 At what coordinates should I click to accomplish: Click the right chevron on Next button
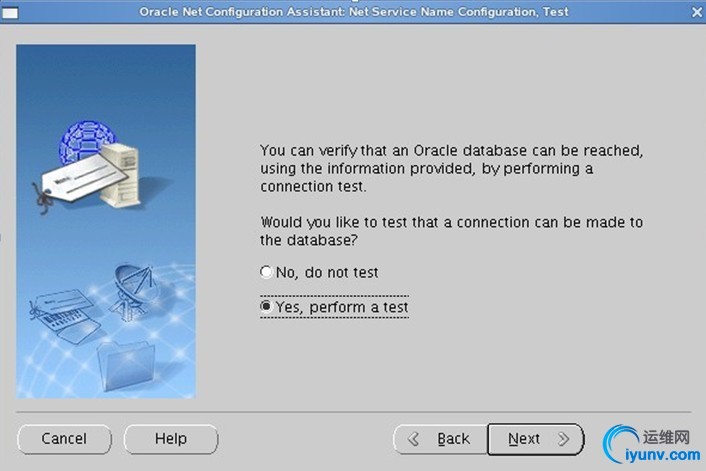tap(565, 439)
